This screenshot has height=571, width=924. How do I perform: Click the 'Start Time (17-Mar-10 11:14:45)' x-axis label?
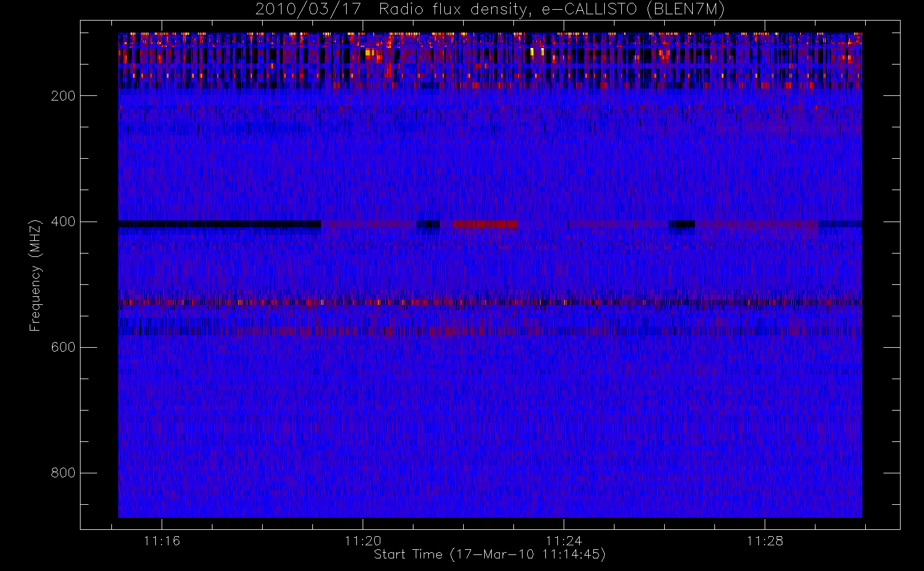coord(489,554)
